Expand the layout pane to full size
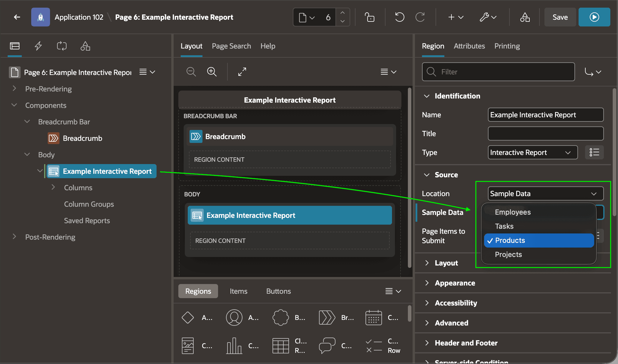This screenshot has width=618, height=364. click(242, 72)
